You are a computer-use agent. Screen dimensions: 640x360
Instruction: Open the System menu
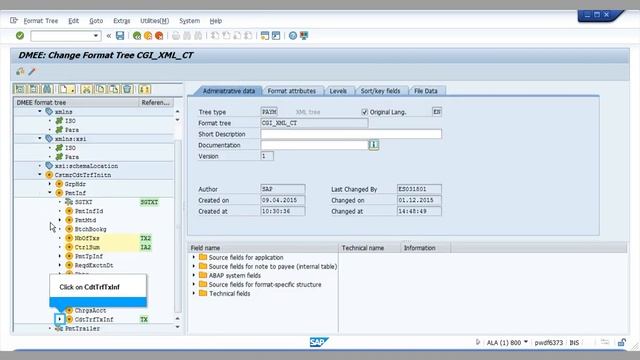(x=189, y=21)
